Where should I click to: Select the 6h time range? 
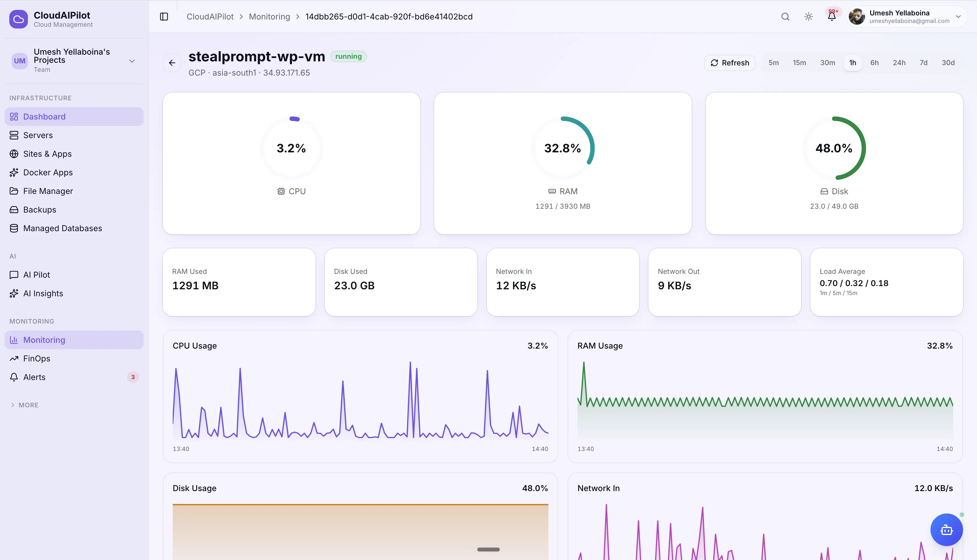point(874,63)
